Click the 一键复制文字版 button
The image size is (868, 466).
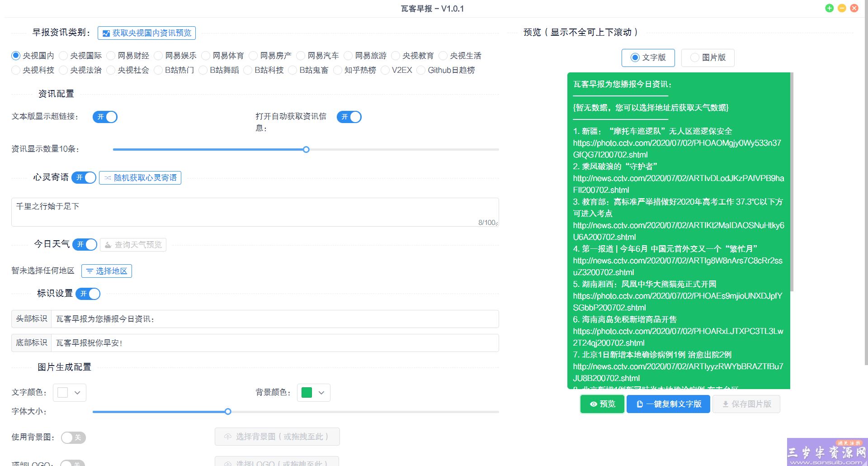(x=668, y=404)
